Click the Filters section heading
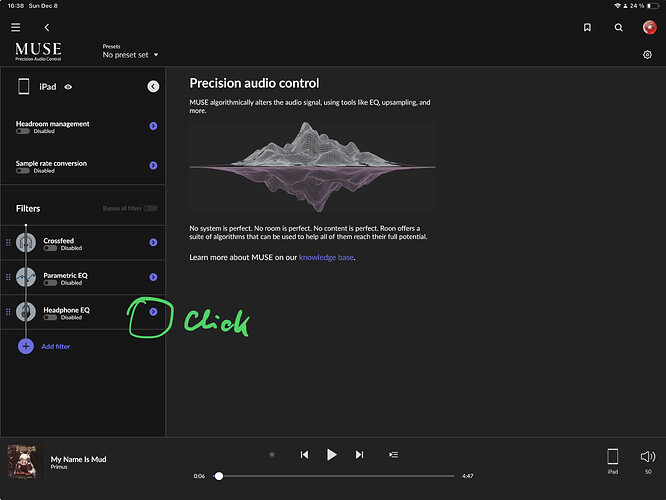 (x=28, y=209)
